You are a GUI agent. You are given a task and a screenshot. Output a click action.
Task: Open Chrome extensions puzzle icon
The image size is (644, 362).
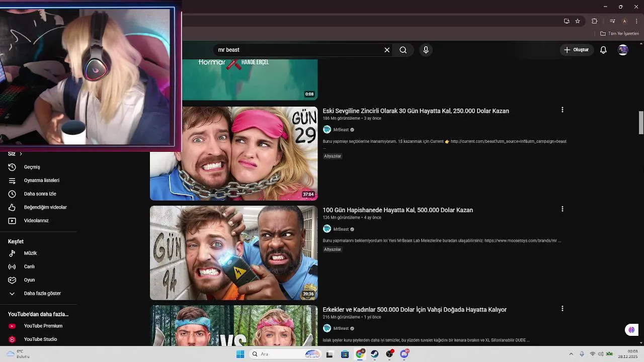click(594, 21)
